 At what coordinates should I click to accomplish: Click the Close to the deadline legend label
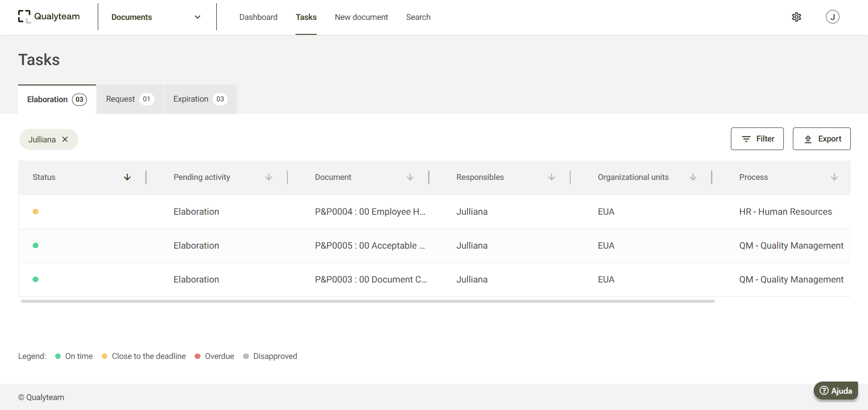point(149,356)
